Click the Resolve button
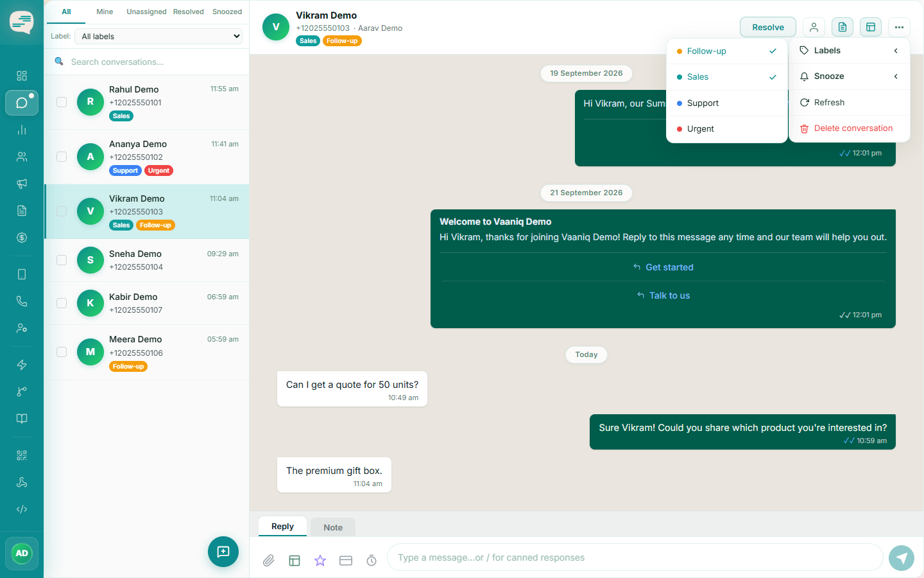 [x=768, y=27]
